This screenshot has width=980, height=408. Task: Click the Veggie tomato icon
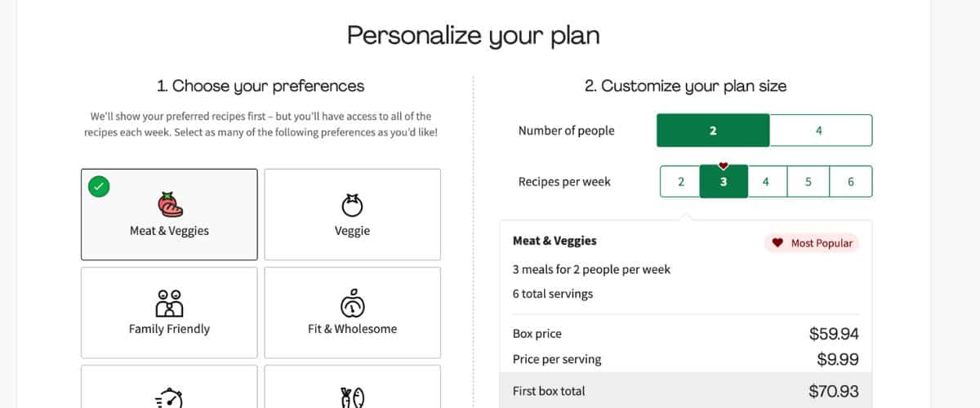pos(352,204)
